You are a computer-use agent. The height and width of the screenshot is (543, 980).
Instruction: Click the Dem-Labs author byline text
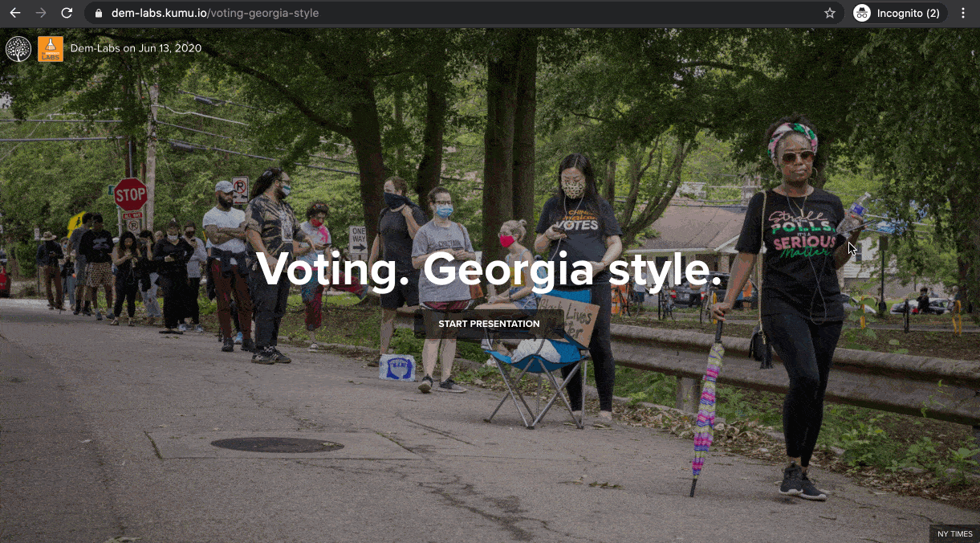(x=136, y=48)
